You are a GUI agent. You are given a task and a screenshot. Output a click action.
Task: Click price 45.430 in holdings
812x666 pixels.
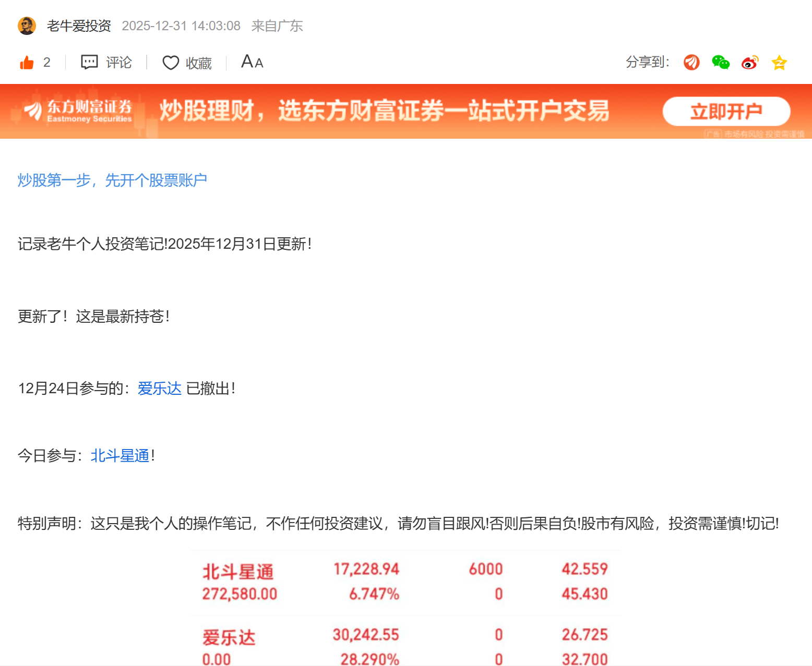(585, 594)
